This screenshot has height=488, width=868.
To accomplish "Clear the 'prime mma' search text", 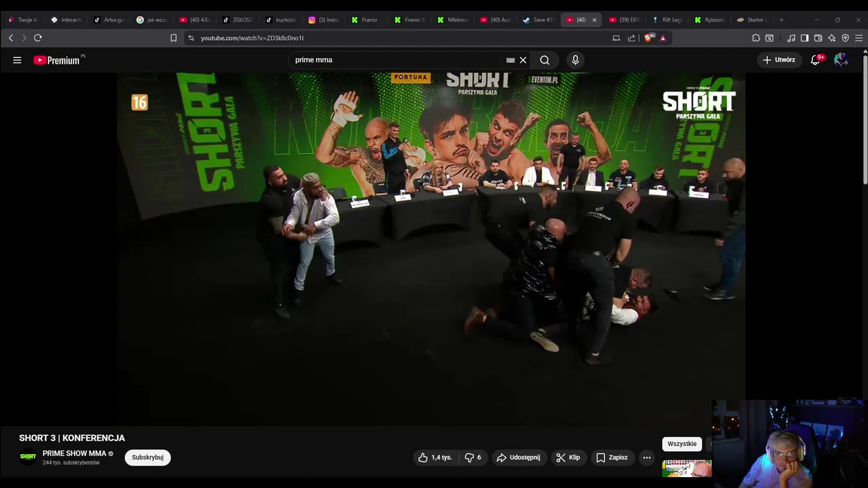I will tap(523, 60).
